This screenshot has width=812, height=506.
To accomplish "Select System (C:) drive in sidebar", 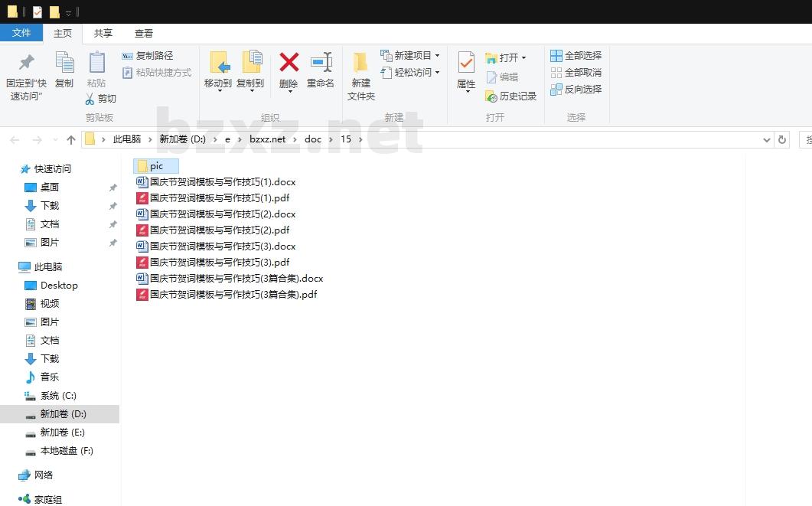I will (57, 396).
